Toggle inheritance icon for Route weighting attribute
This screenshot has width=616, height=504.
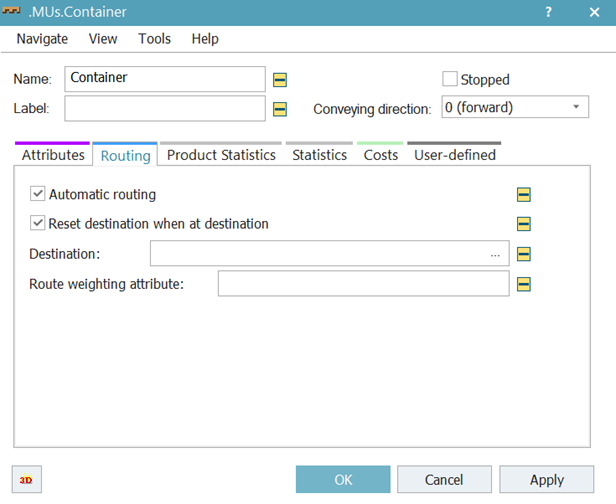[x=523, y=284]
